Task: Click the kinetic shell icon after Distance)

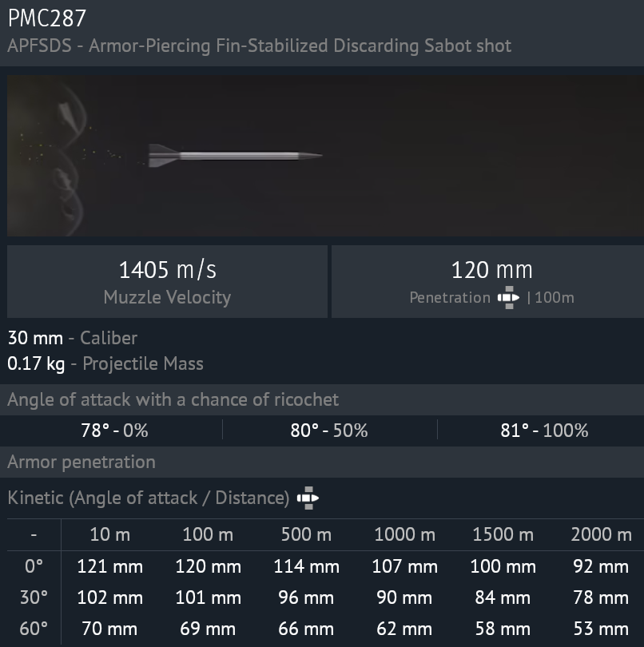Action: 308,498
